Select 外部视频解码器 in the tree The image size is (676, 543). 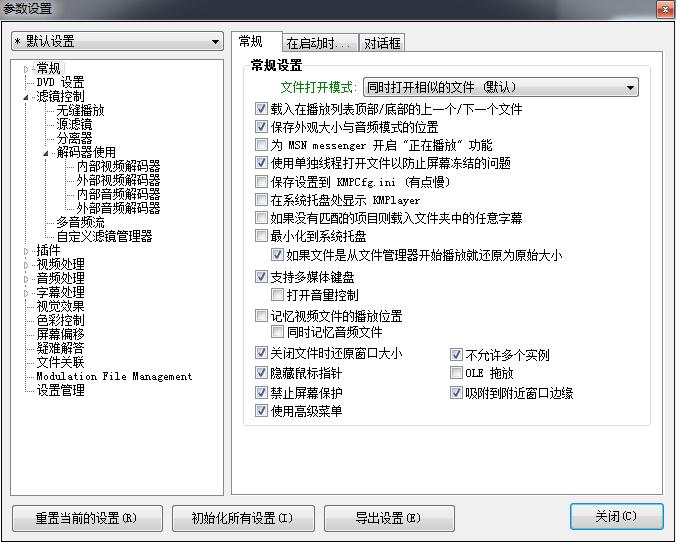(119, 180)
